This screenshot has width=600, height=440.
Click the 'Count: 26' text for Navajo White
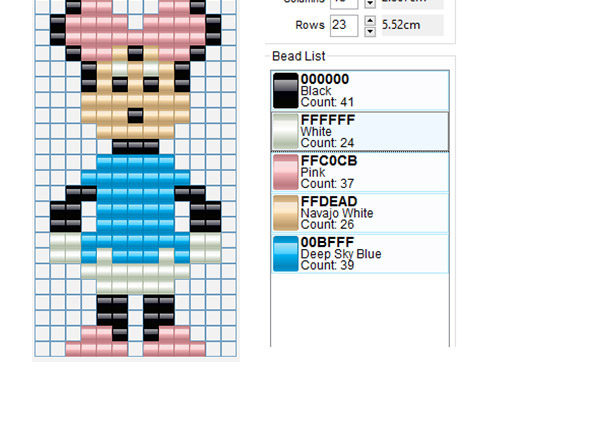[327, 225]
